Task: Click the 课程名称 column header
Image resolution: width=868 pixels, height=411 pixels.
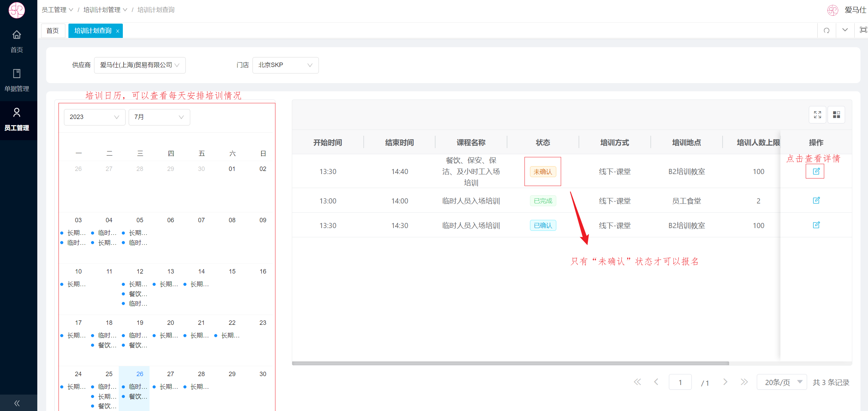Action: point(471,143)
